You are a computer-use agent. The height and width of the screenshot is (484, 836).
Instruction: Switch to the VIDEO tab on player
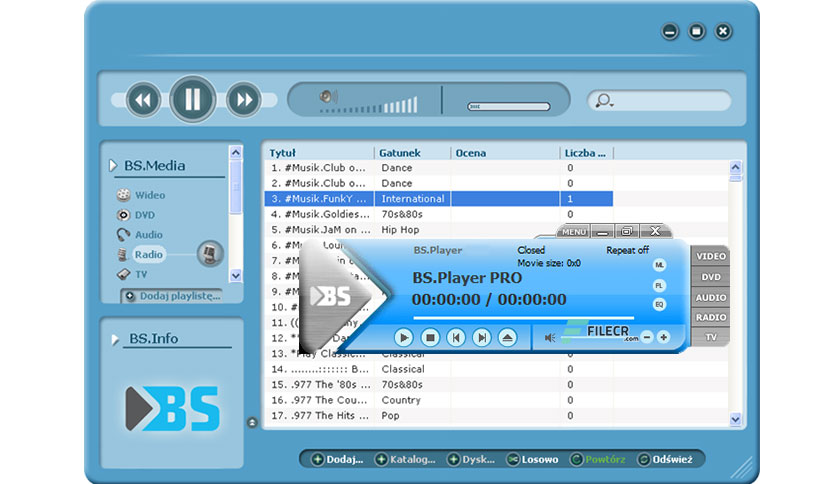click(x=711, y=257)
